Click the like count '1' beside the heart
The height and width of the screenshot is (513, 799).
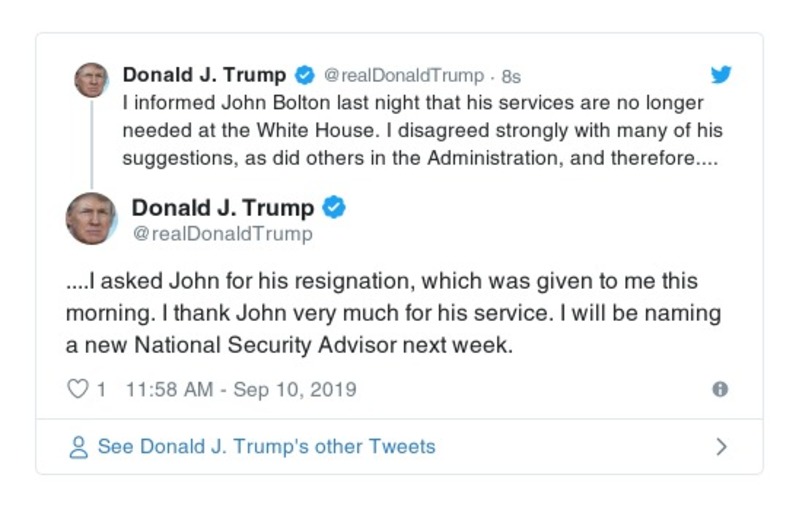[101, 389]
